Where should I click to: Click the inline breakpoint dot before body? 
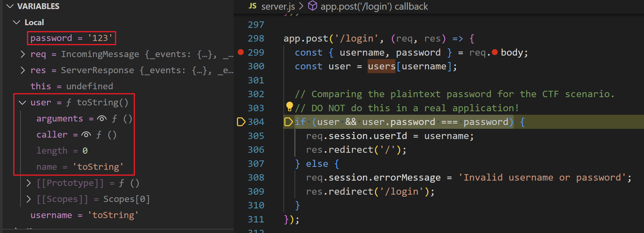point(495,52)
